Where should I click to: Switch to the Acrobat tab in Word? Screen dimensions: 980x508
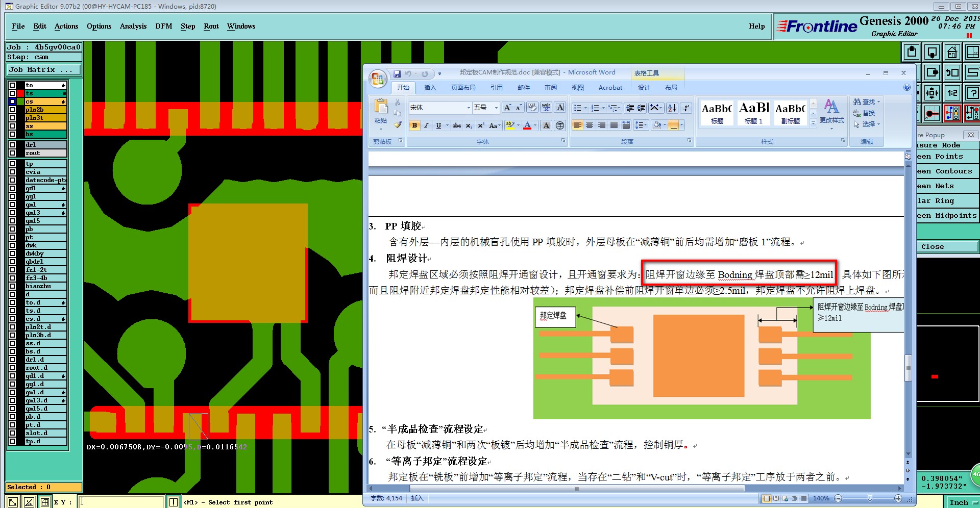point(610,88)
